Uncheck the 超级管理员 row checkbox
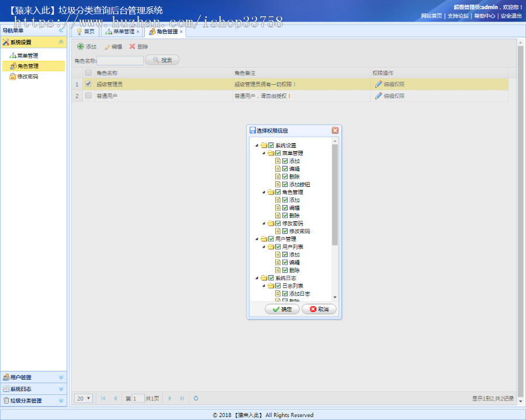Image resolution: width=526 pixels, height=420 pixels. point(87,84)
